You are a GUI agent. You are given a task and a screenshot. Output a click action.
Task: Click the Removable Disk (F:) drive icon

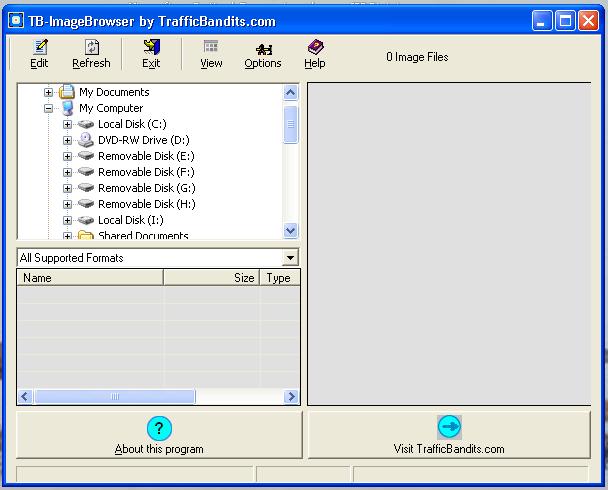click(86, 172)
